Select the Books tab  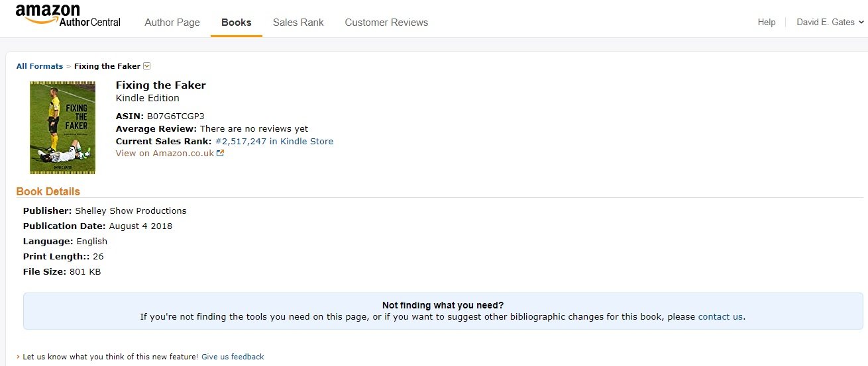tap(237, 23)
